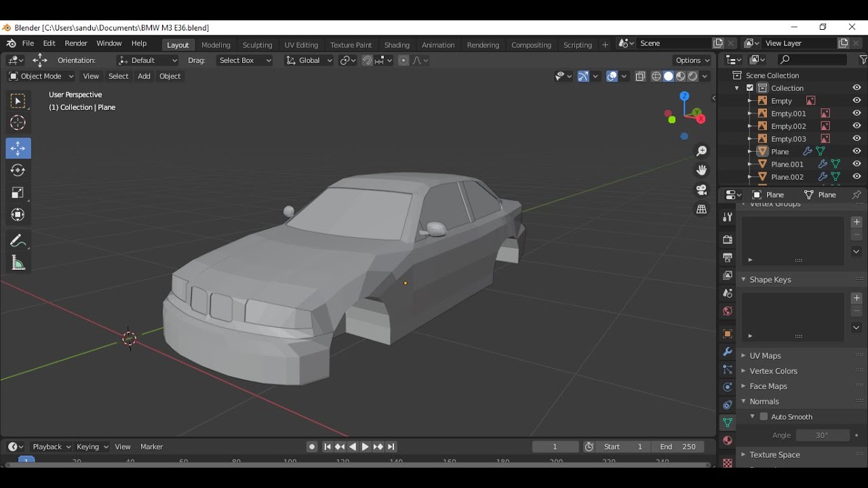Click the current frame number field
This screenshot has height=488, width=868.
[555, 447]
